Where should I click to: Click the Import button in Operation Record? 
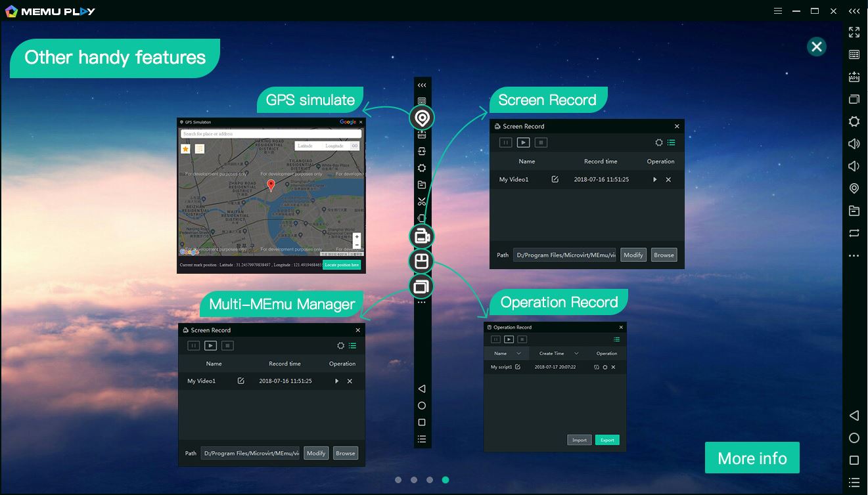(x=580, y=440)
